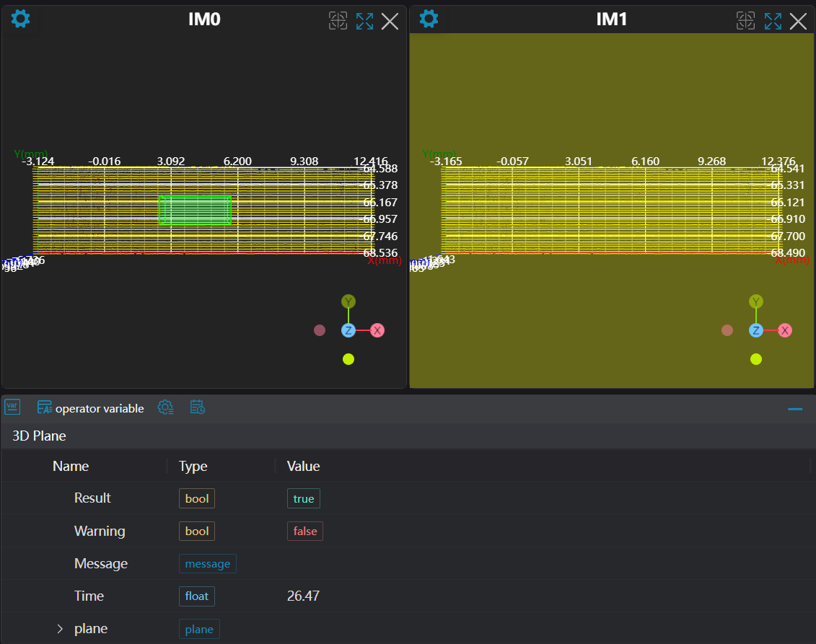Click the lime green dot in IM1 gizmo
Image resolution: width=816 pixels, height=644 pixels.
coord(755,359)
